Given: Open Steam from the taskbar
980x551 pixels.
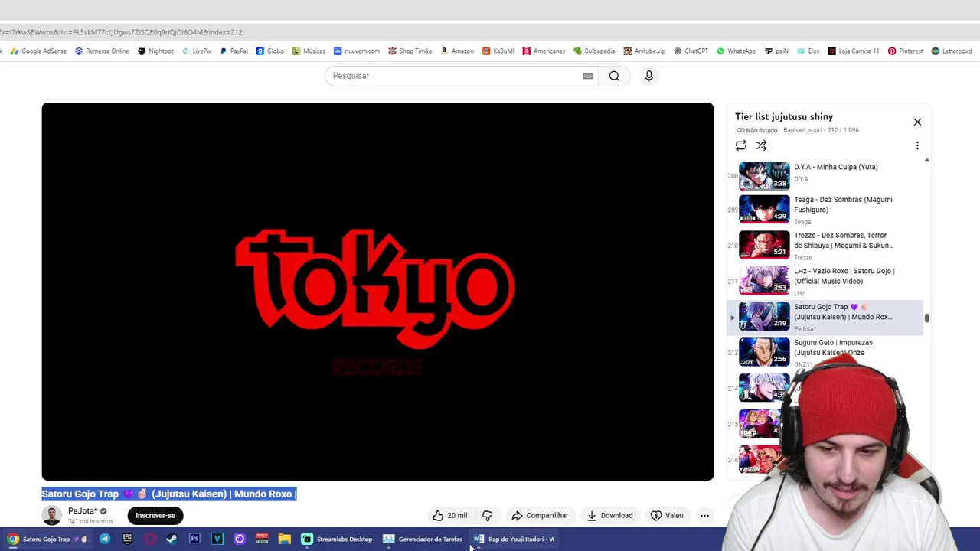Looking at the screenshot, I should pos(171,539).
